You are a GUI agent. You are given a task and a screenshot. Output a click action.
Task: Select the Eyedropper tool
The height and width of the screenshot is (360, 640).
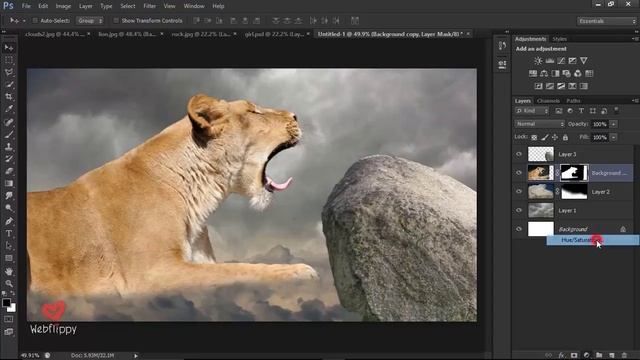click(9, 109)
